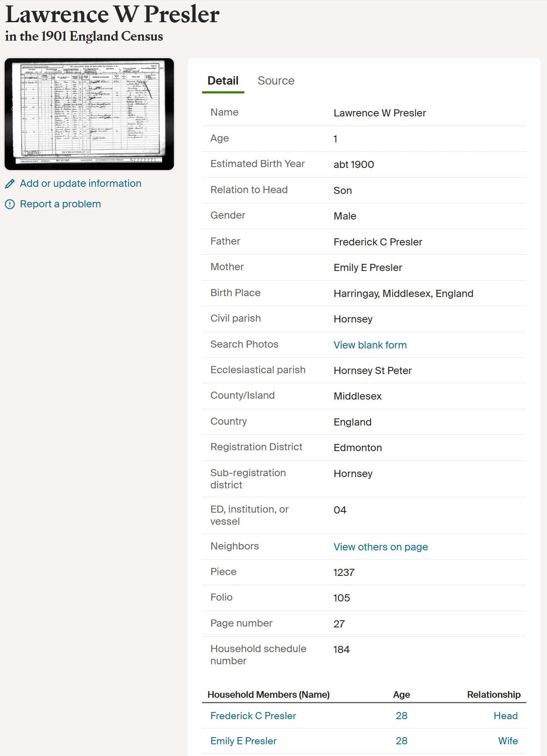Viewport: 547px width, 756px height.
Task: Click the Relationship column header
Action: click(x=494, y=694)
